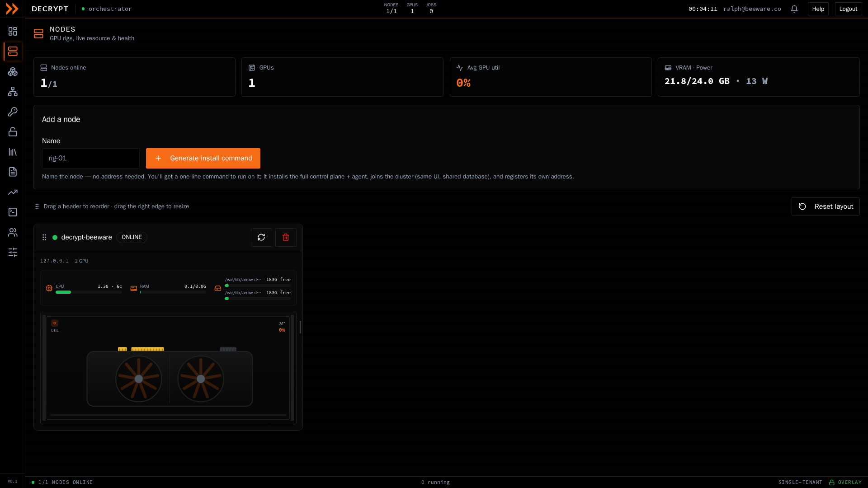Click the 21.8/24.0 GB VRAM value
Screen dimensions: 868x488
tap(697, 81)
